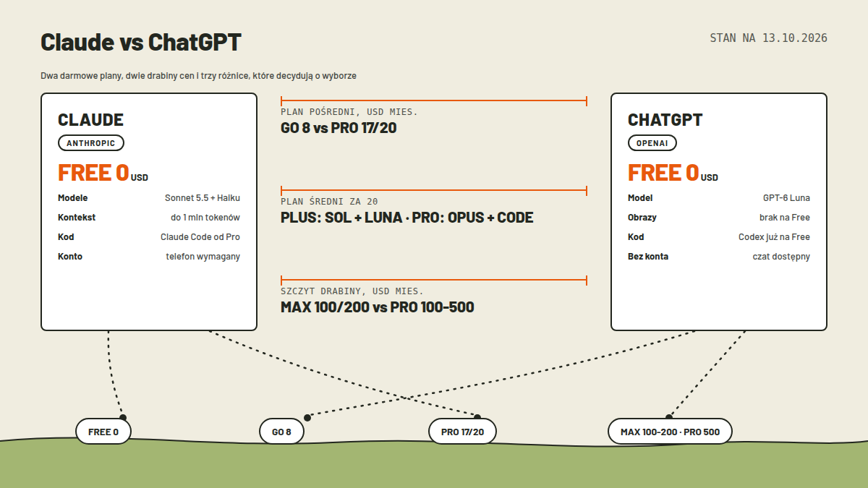Select the heading "MAX 100/200 vs PRO 100-500"

point(378,307)
